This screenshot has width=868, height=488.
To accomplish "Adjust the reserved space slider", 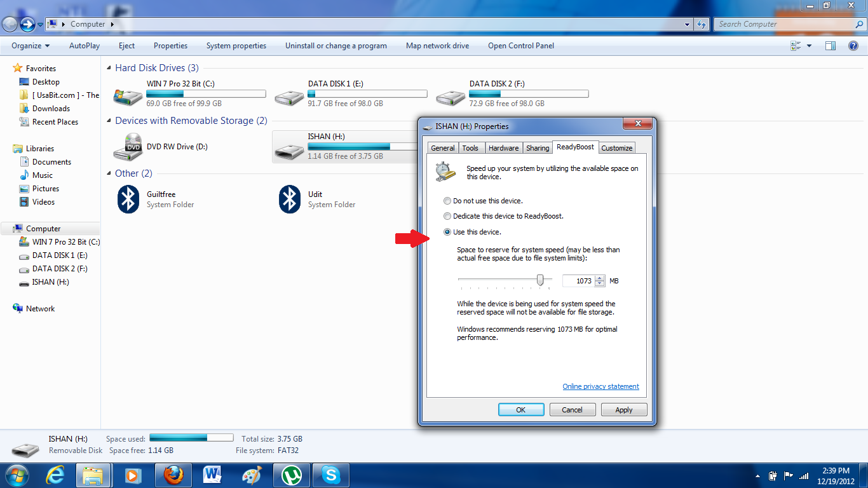I will [x=540, y=280].
